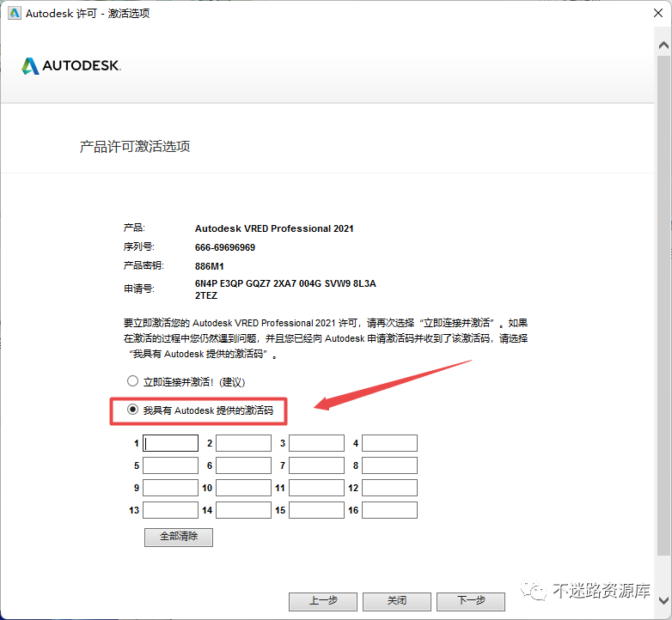Click the vertical scrollbar thumb

click(663, 305)
